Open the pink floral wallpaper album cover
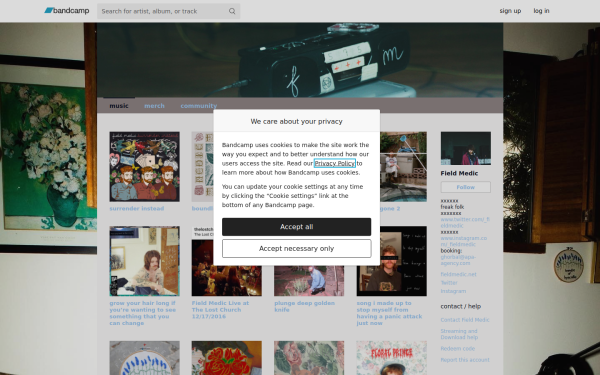The width and height of the screenshot is (600, 375). (309, 358)
